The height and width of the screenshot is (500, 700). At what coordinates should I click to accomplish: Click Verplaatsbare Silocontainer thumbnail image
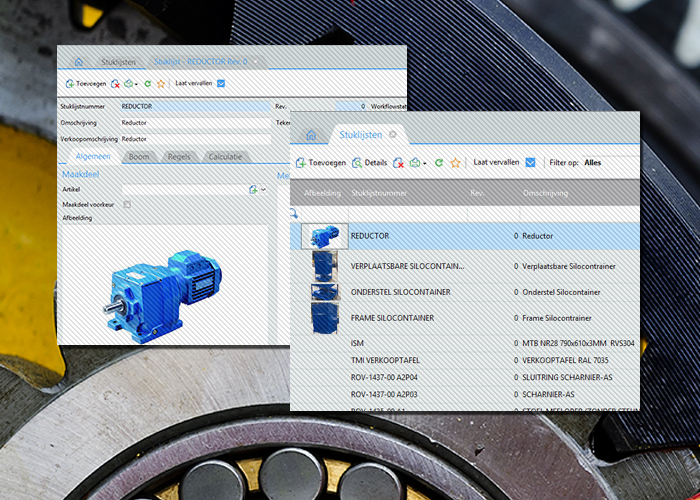point(325,266)
